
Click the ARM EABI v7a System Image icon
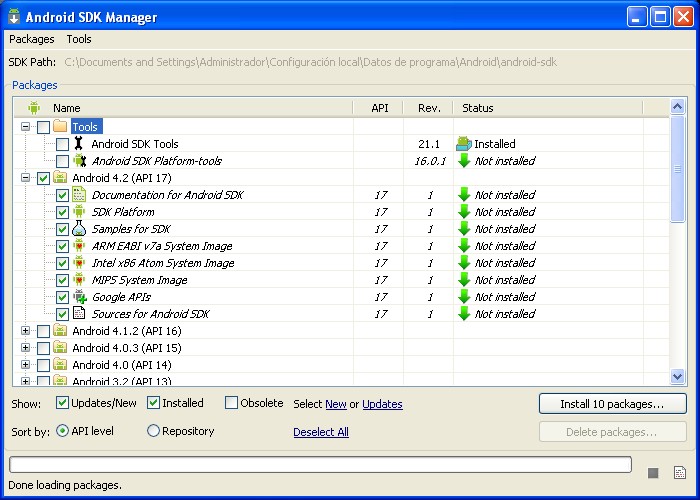tap(79, 245)
